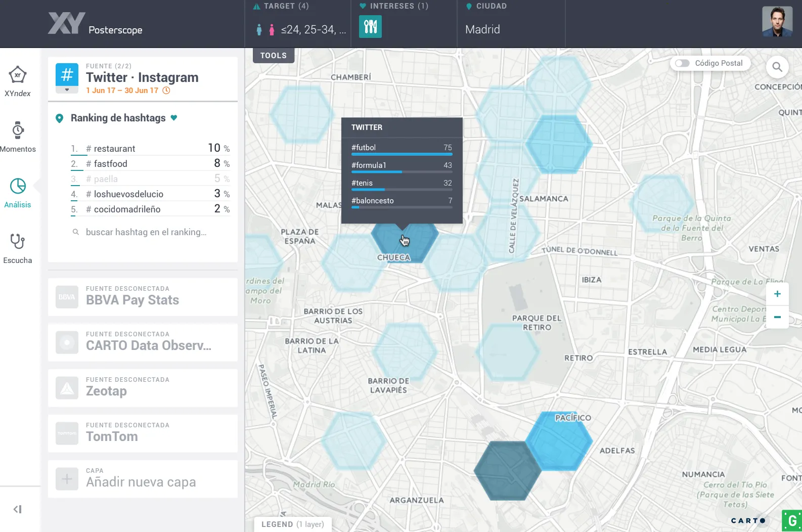Expand the Legend tab
This screenshot has width=802, height=532.
[x=292, y=524]
